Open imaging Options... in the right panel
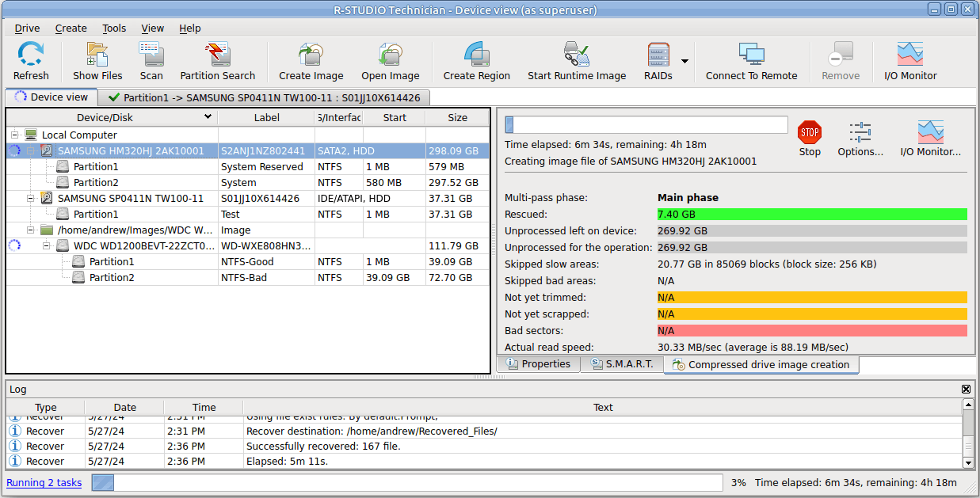The image size is (980, 498). [x=860, y=131]
